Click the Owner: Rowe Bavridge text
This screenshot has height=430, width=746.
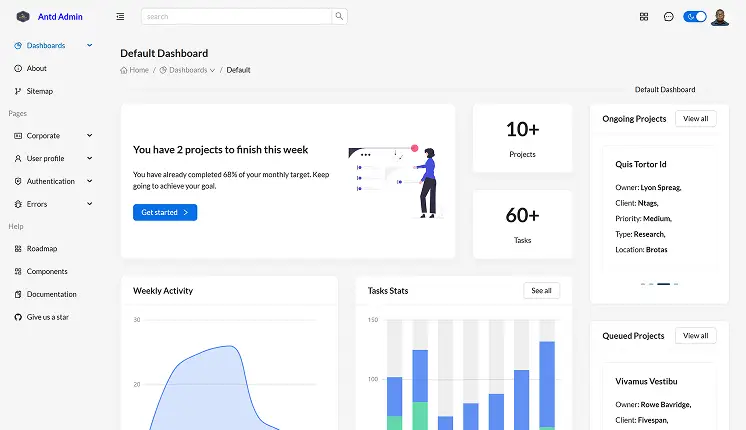pos(653,405)
